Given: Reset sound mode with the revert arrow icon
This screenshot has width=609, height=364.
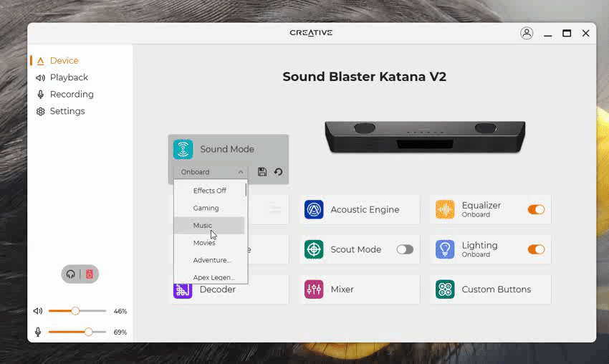Looking at the screenshot, I should 278,172.
